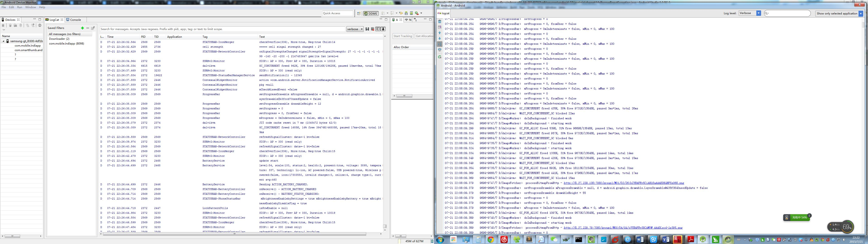
Task: Click the Open Perspective icon
Action: click(359, 14)
